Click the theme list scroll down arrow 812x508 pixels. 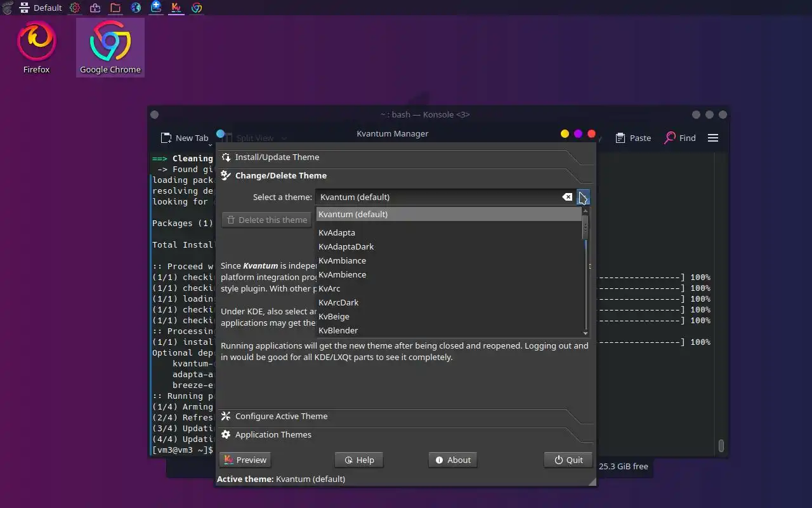click(x=586, y=333)
